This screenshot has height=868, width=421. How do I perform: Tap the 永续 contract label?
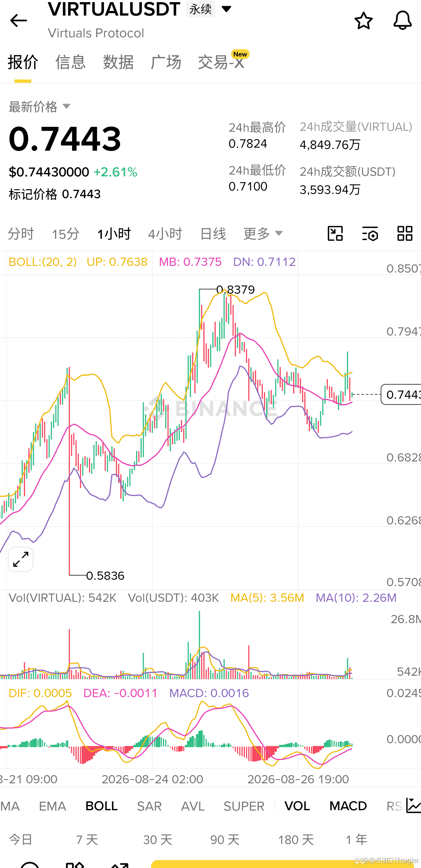201,9
